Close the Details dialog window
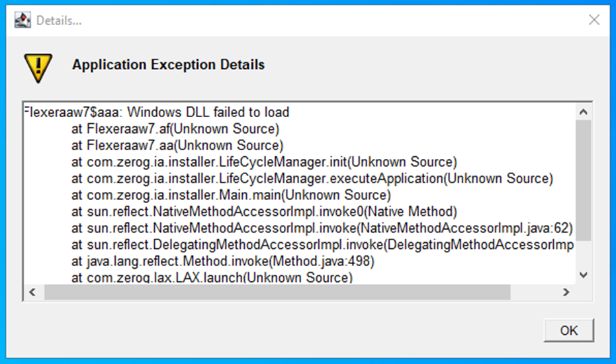The image size is (616, 364). pos(594,20)
